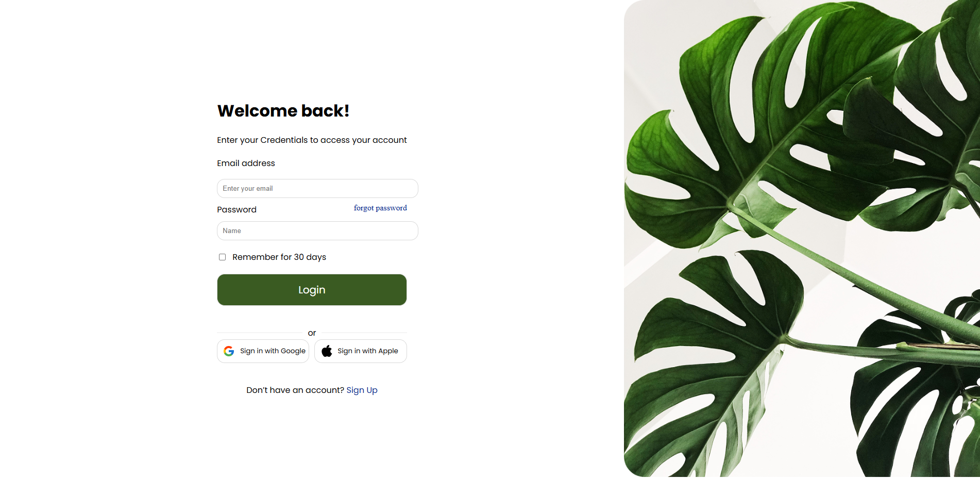Screen dimensions: 980x478
Task: Click the password field with Name placeholder
Action: tap(317, 231)
